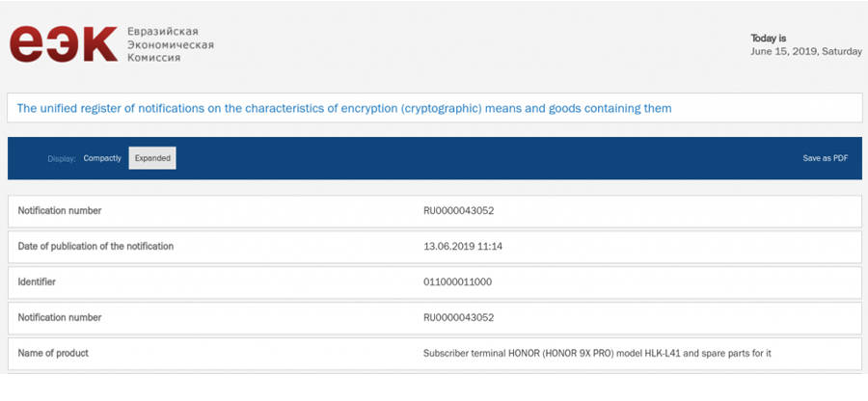Click Save as PDF

[825, 158]
